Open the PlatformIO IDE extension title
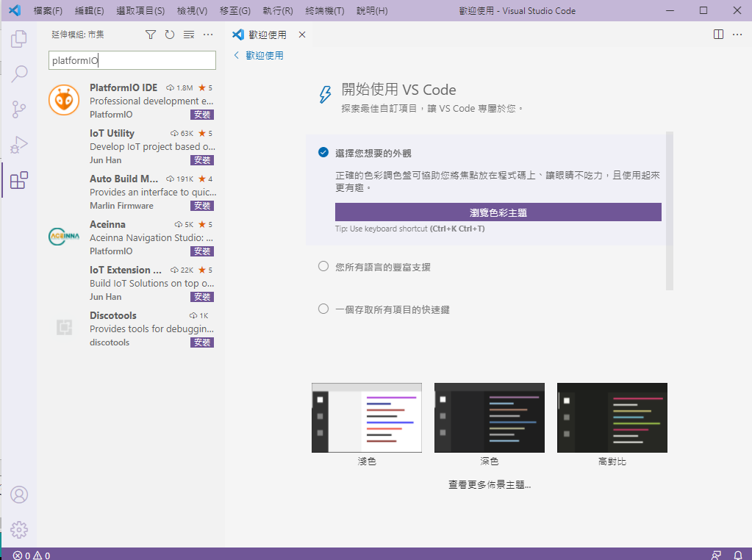 click(123, 87)
